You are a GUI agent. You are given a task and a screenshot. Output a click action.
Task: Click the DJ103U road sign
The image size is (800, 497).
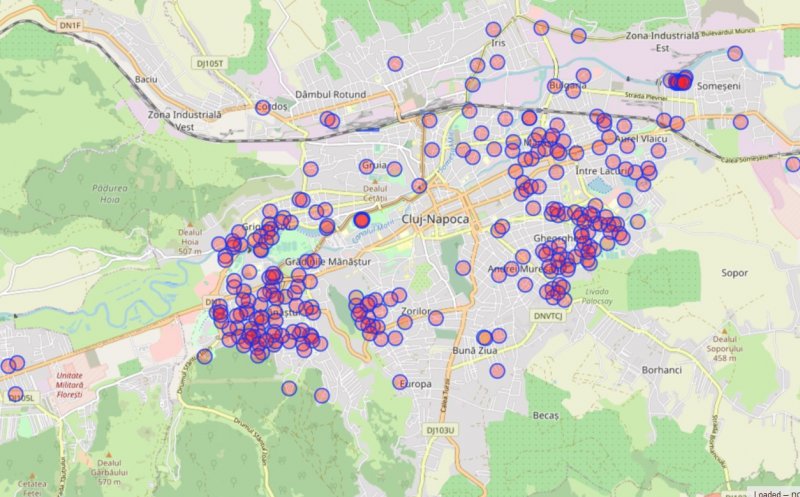[x=440, y=430]
